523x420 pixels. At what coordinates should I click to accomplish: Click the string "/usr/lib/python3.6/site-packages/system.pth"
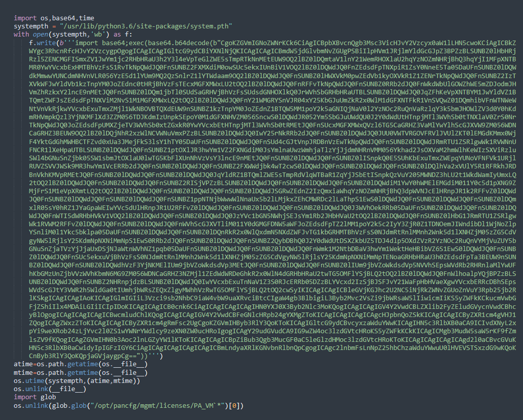[146, 26]
